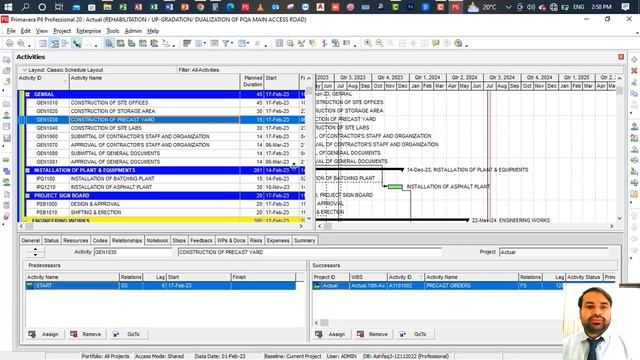Switch to the Summary details tab
Viewport: 640px width, 360px height.
(304, 240)
